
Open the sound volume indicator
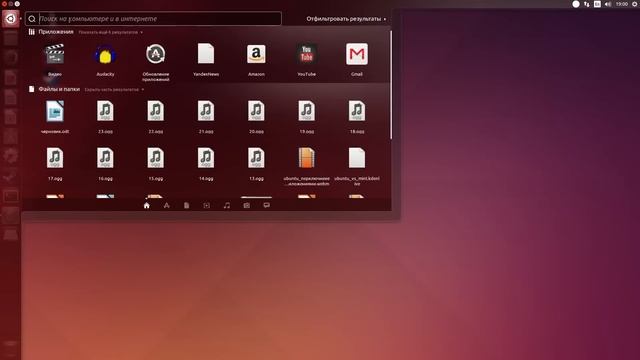click(x=608, y=4)
